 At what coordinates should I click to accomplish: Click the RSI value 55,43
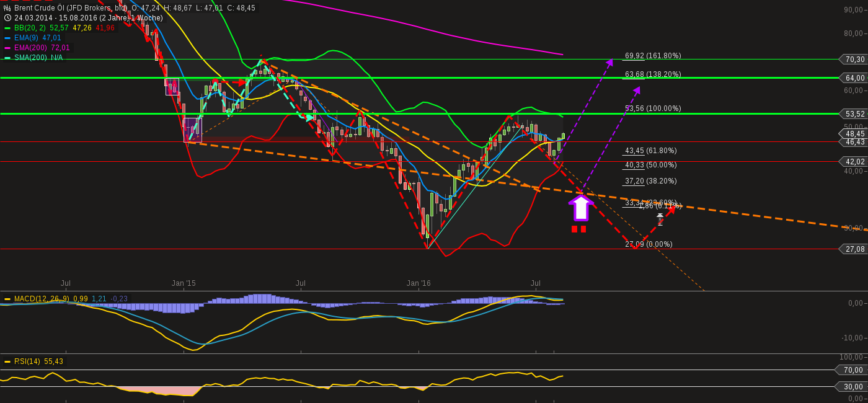coord(54,361)
